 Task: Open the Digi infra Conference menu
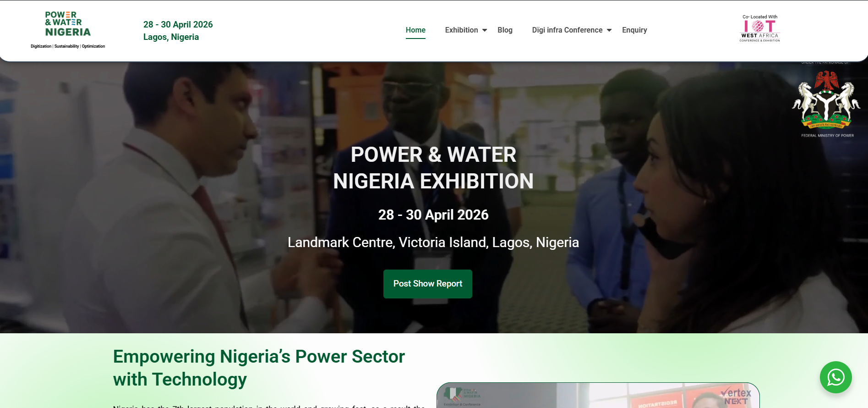pos(567,30)
